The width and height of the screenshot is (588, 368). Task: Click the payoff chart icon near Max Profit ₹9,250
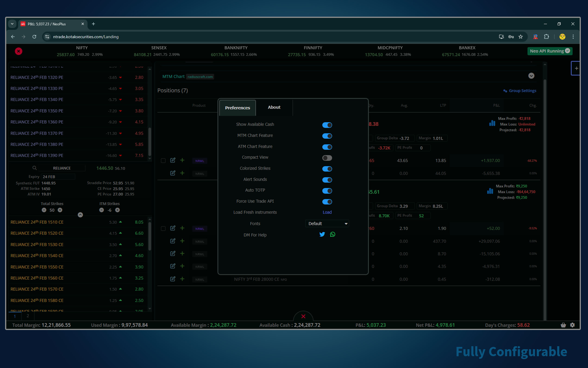(x=490, y=191)
